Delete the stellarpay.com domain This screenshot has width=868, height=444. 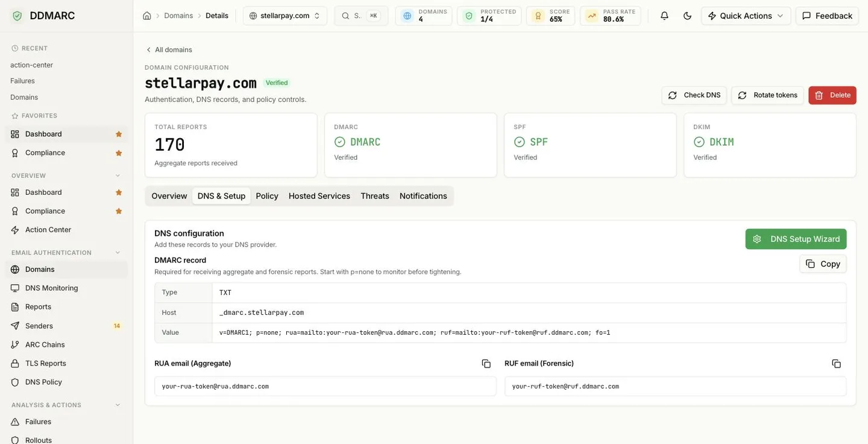coord(832,95)
